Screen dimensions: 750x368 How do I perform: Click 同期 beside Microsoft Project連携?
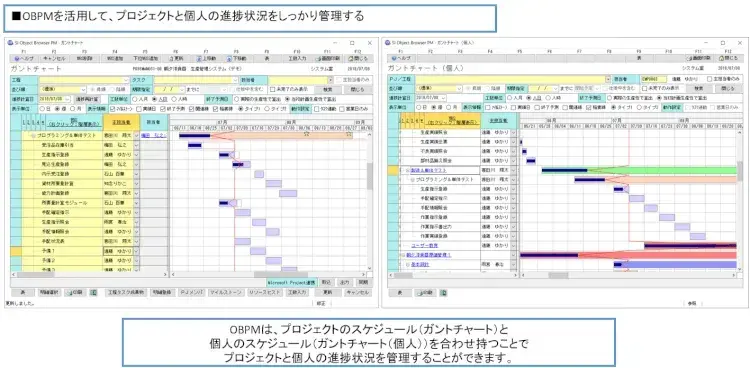(x=363, y=282)
